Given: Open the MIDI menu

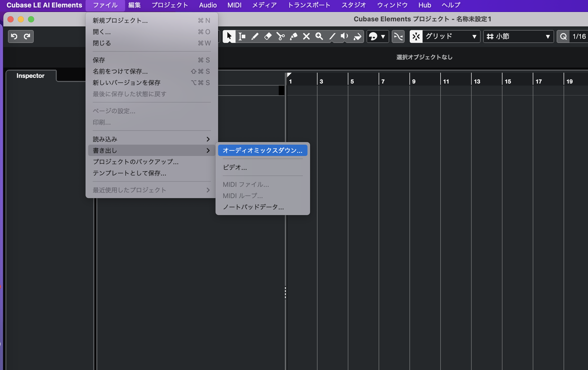Looking at the screenshot, I should point(234,5).
